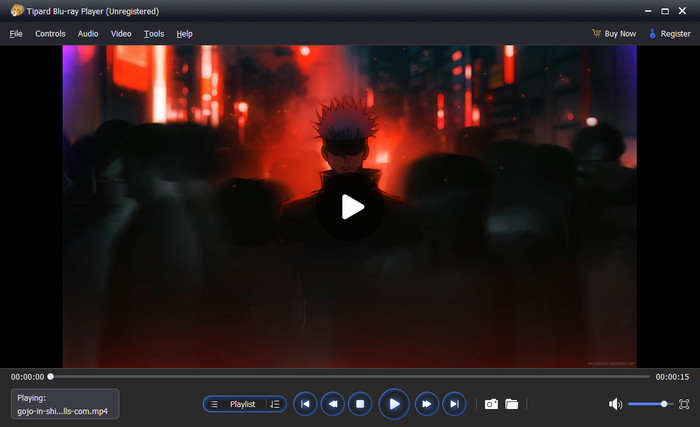Open the Help menu
Image resolution: width=700 pixels, height=427 pixels.
pos(184,33)
